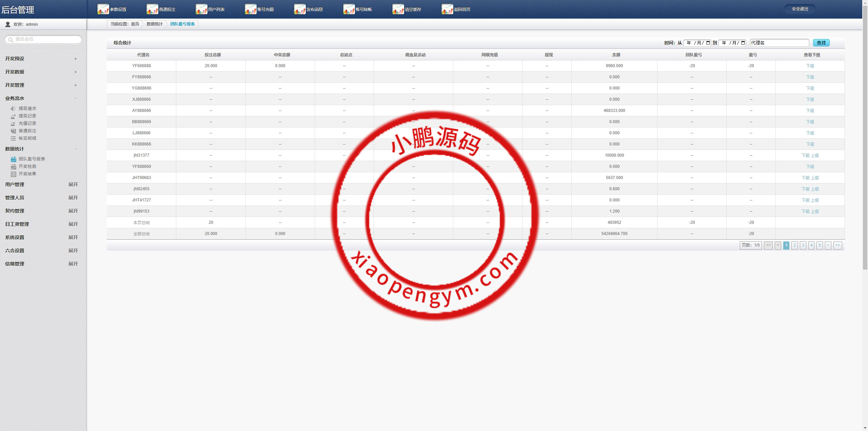The image size is (868, 431).
Task: View 下级 for agent JHT90683
Action: coord(806,178)
